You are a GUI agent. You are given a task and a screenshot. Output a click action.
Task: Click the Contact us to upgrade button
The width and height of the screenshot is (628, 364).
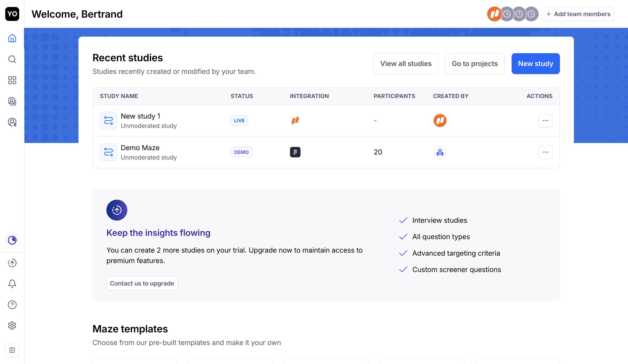142,283
